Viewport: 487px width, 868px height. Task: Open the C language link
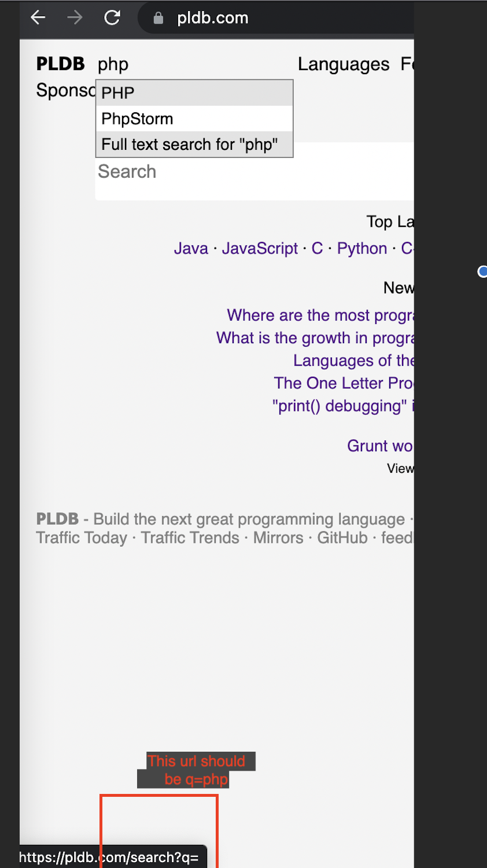317,248
